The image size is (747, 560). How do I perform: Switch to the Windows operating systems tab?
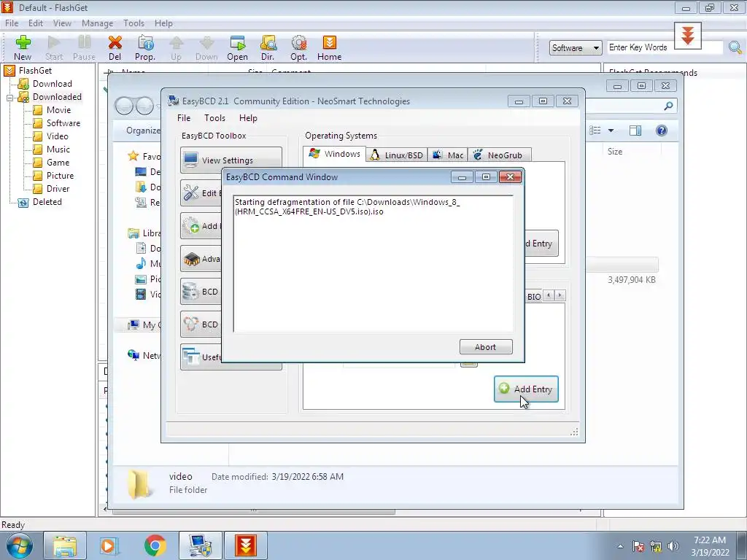coord(335,154)
